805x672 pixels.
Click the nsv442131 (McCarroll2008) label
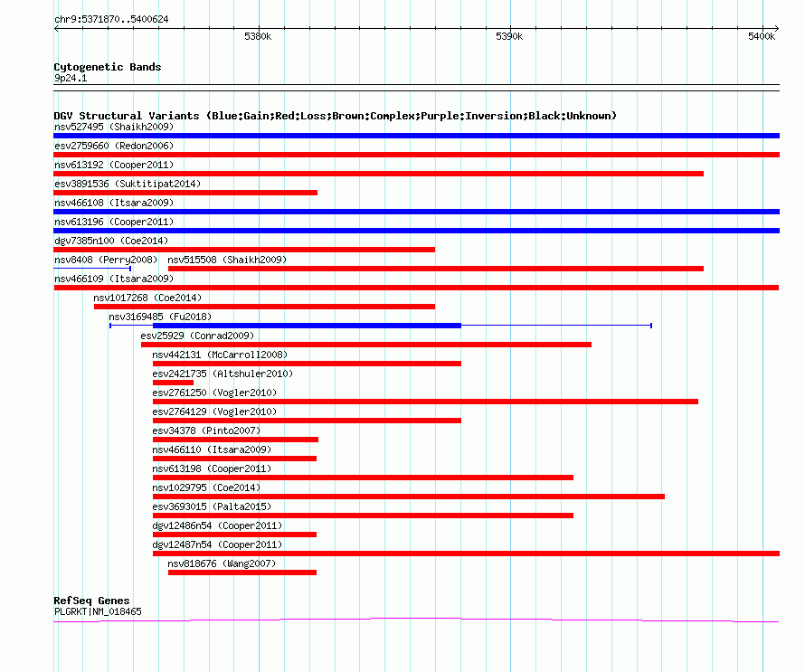pyautogui.click(x=220, y=355)
